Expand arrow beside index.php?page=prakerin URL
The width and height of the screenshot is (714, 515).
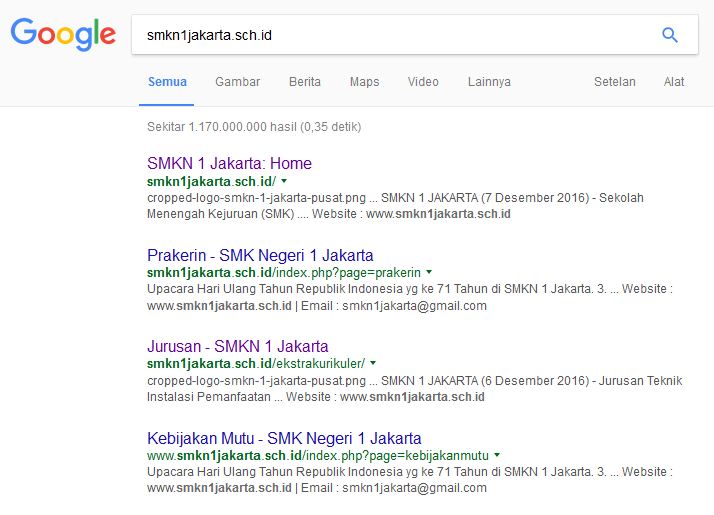pos(429,272)
